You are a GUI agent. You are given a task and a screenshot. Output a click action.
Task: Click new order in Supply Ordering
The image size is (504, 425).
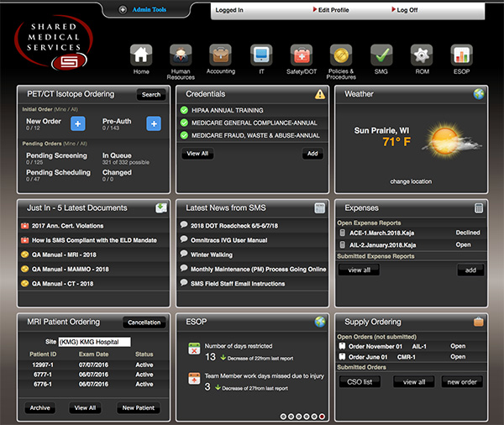(462, 382)
